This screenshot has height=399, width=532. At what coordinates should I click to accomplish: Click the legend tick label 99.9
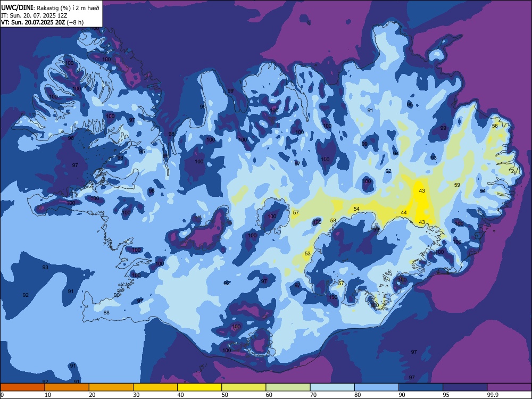coord(493,395)
